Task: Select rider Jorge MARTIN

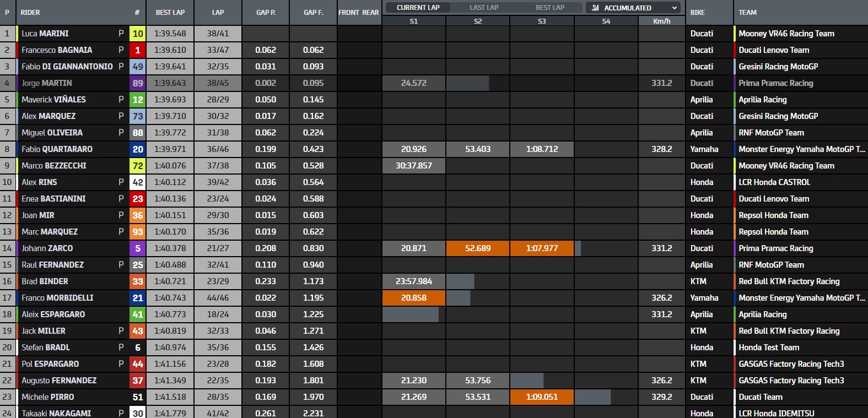Action: (47, 83)
